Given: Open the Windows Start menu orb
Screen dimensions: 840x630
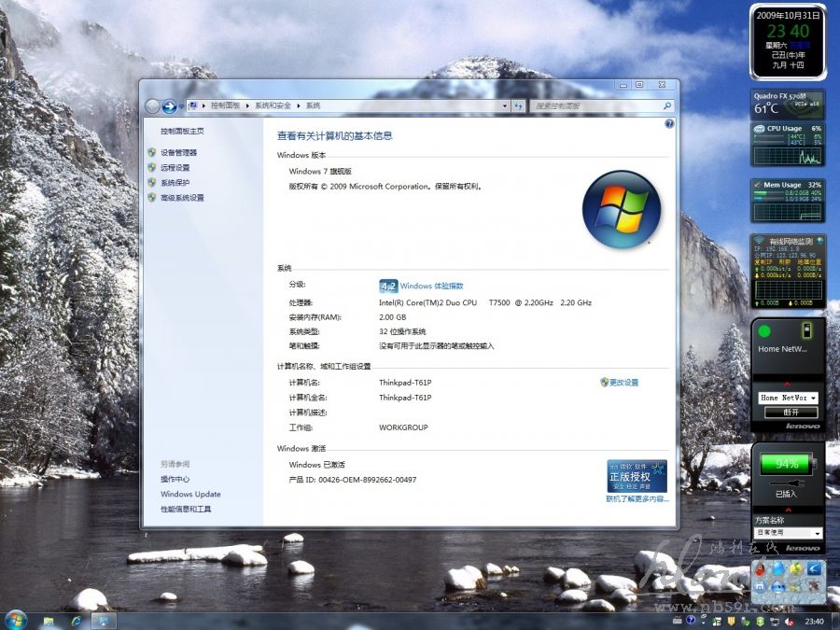Looking at the screenshot, I should [16, 620].
